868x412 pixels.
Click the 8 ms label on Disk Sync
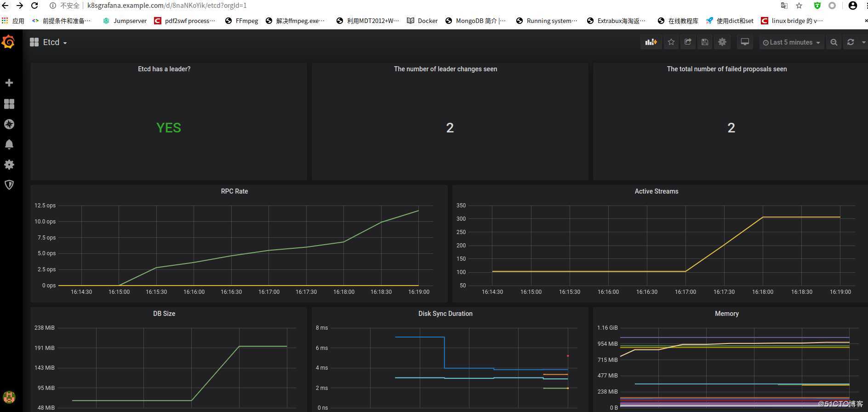pyautogui.click(x=322, y=328)
